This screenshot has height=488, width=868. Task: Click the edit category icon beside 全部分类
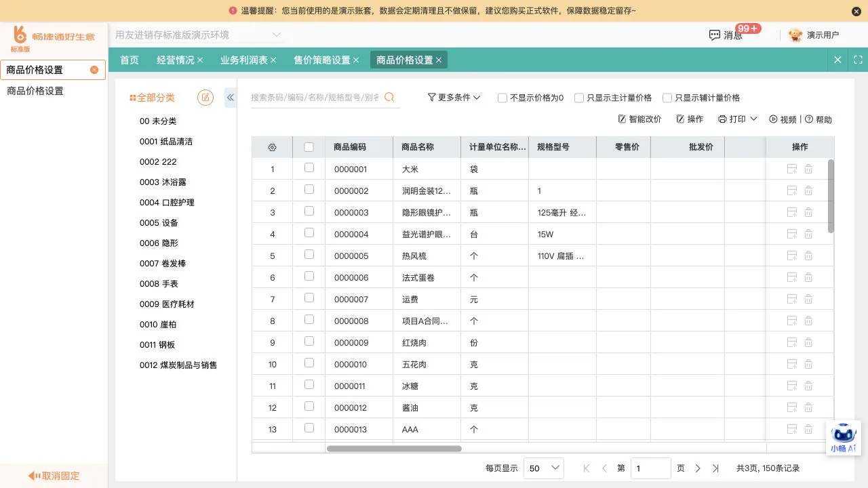(x=205, y=98)
